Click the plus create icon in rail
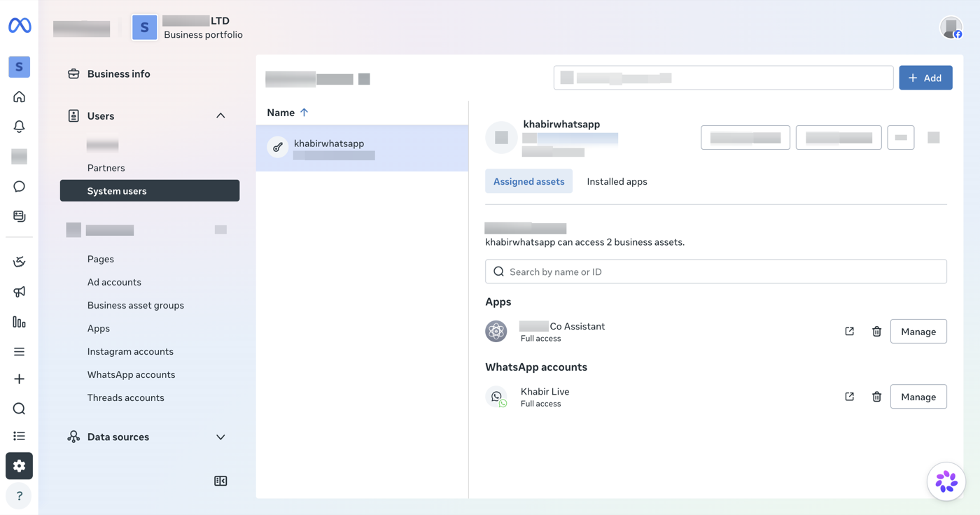980x515 pixels. tap(20, 379)
